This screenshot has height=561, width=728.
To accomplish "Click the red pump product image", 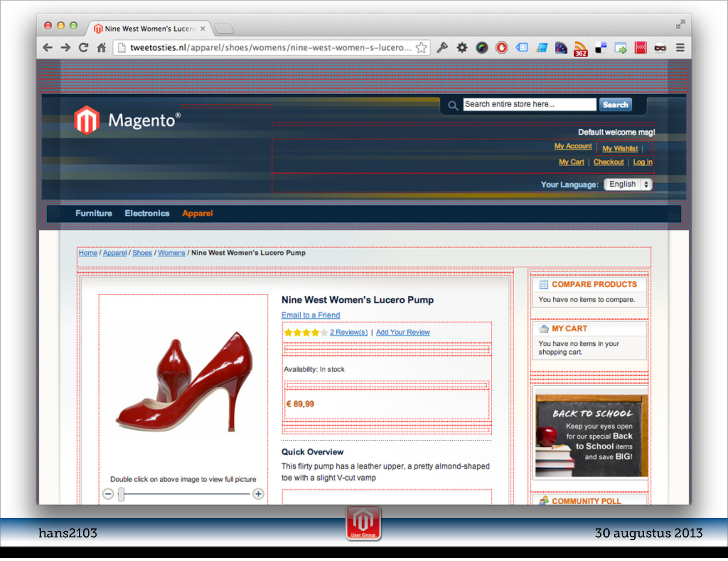I will point(184,382).
